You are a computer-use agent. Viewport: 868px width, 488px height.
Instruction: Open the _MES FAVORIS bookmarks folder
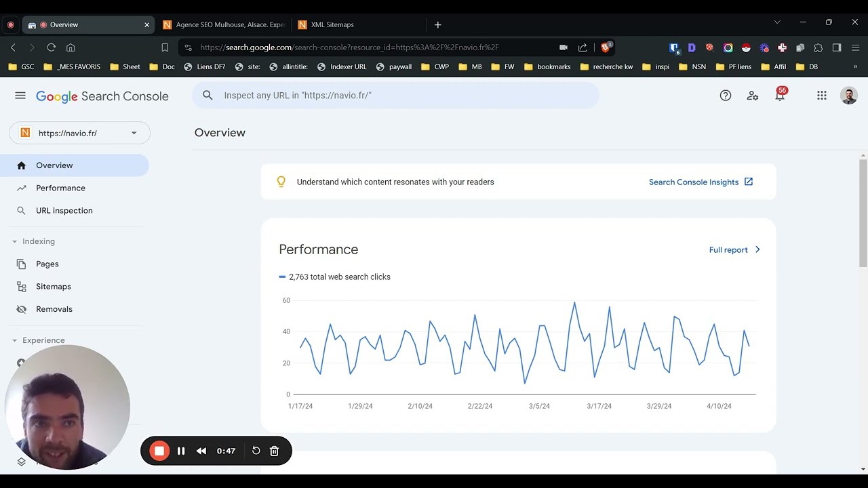click(x=72, y=67)
